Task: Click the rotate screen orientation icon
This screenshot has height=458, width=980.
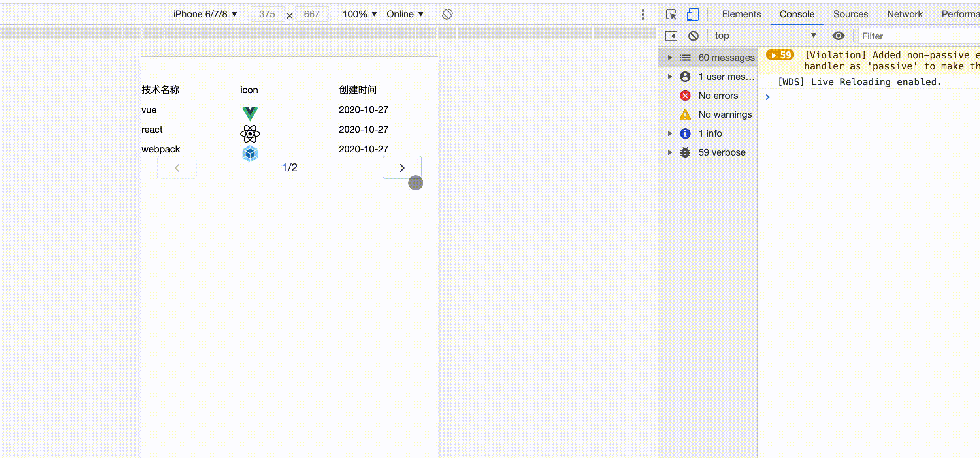Action: point(447,14)
